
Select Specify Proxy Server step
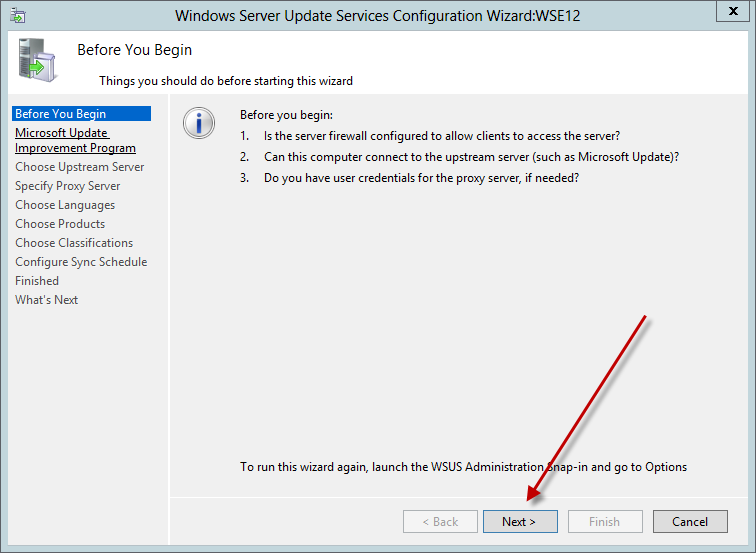[x=67, y=186]
